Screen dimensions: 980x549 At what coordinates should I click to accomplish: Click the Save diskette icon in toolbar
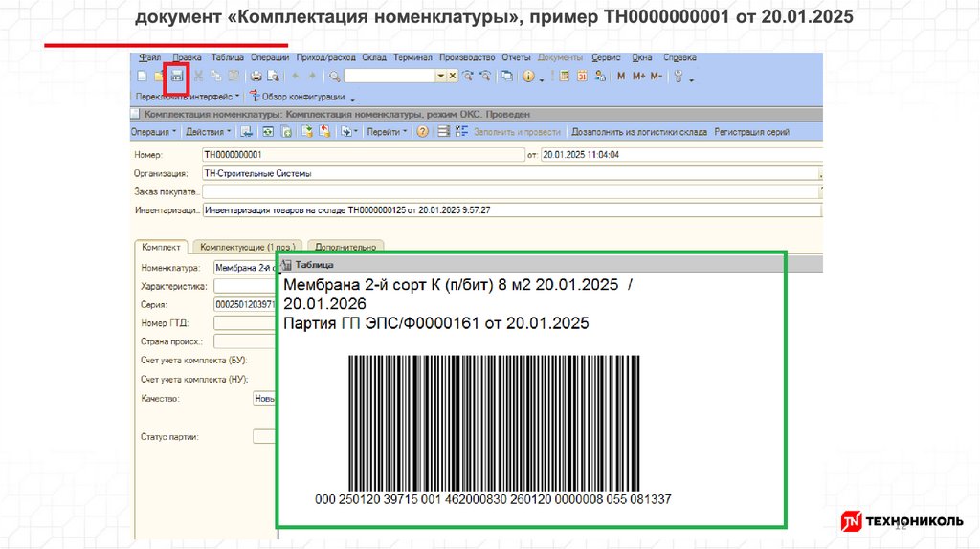[x=177, y=77]
